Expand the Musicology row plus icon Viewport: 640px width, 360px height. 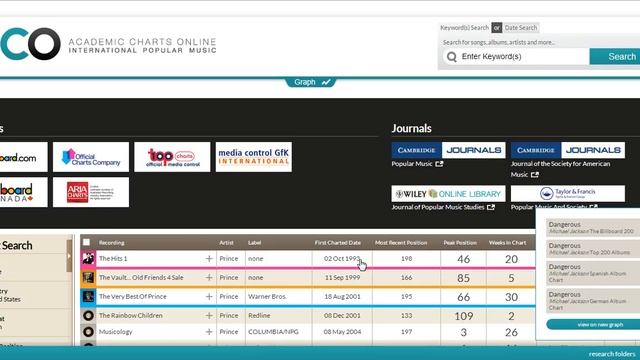click(209, 332)
